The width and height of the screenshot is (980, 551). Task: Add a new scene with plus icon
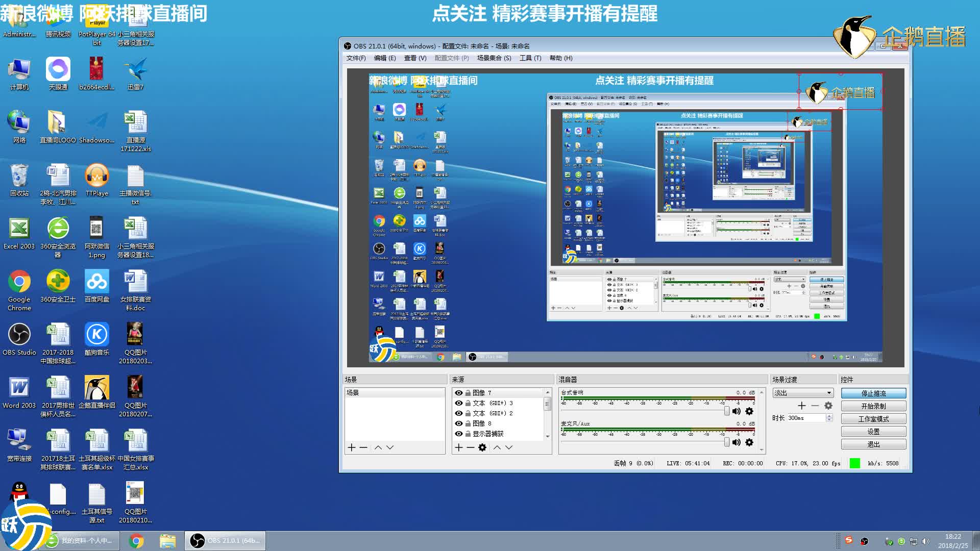[x=351, y=447]
